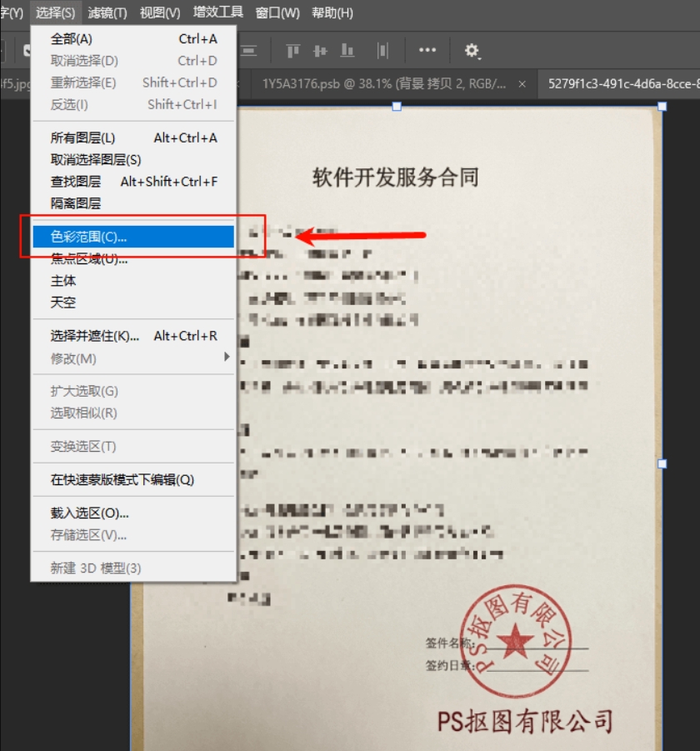This screenshot has width=700, height=751.
Task: Select the align top edges icon
Action: pos(293,51)
